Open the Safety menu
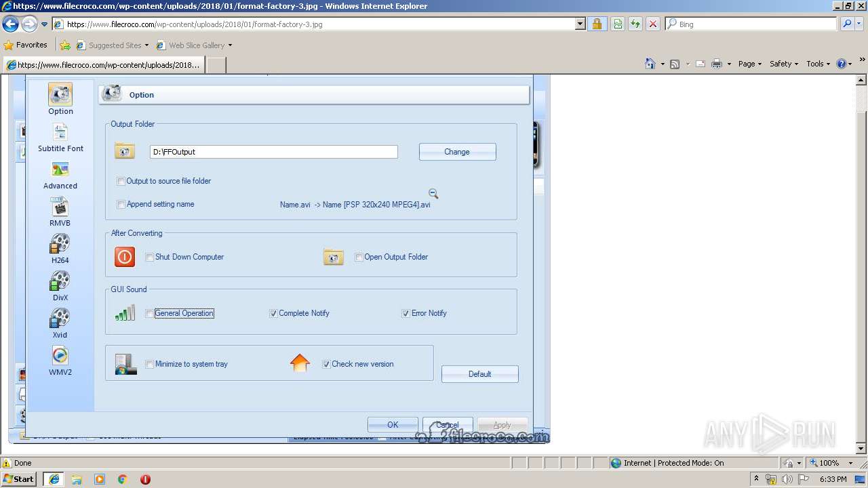Screen dimensions: 868x488 pyautogui.click(x=784, y=64)
